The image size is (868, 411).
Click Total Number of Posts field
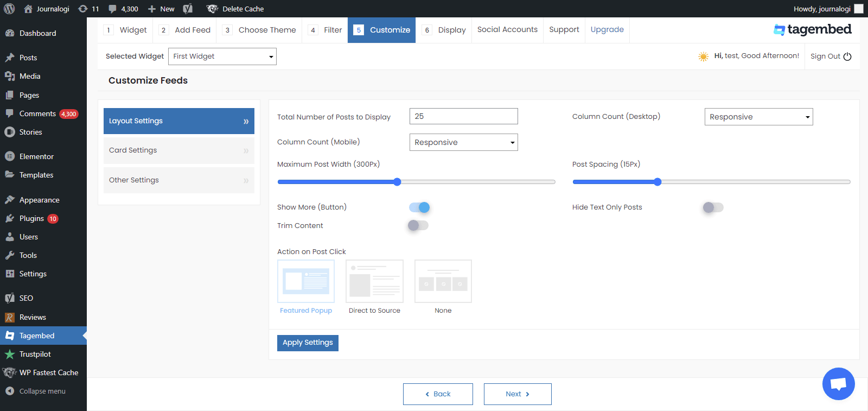pyautogui.click(x=464, y=116)
